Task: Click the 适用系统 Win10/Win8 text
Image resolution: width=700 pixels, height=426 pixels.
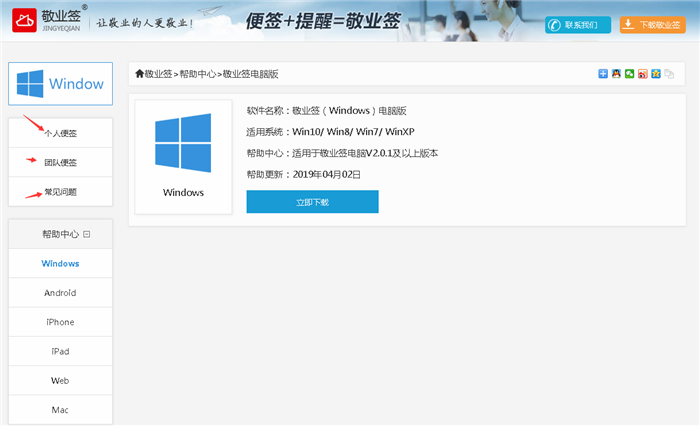Action: 330,132
